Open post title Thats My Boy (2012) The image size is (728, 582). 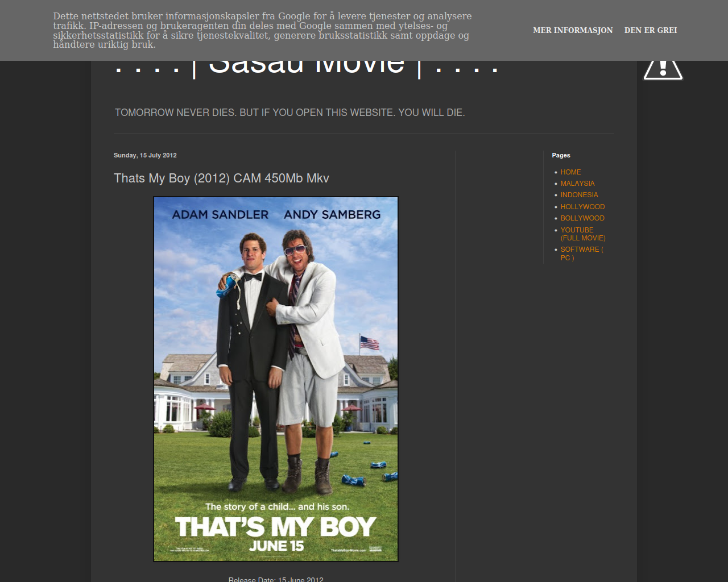pos(221,178)
